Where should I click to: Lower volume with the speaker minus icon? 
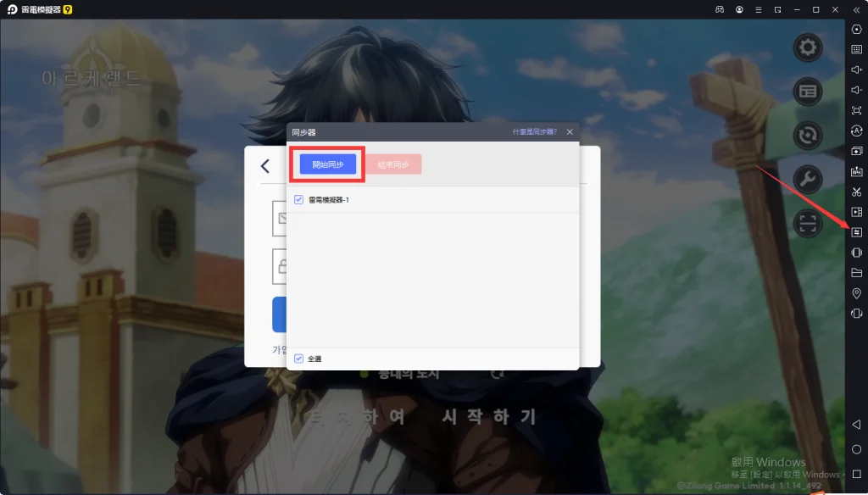[856, 90]
